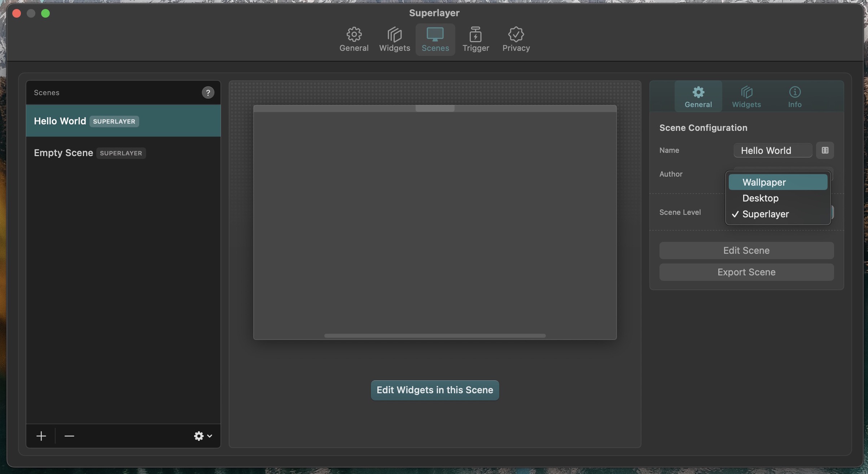The height and width of the screenshot is (474, 868).
Task: Choose Desktop in Scene Level menu
Action: coord(777,198)
